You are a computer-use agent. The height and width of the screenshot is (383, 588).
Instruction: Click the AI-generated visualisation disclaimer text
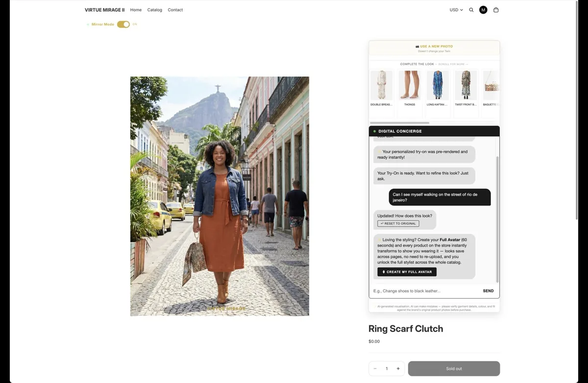tap(434, 308)
